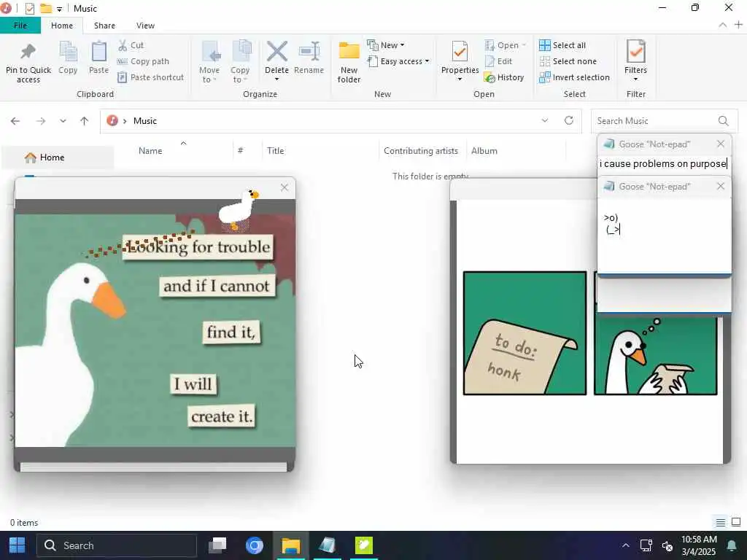747x560 pixels.
Task: Switch to large icons view in status bar
Action: click(736, 522)
